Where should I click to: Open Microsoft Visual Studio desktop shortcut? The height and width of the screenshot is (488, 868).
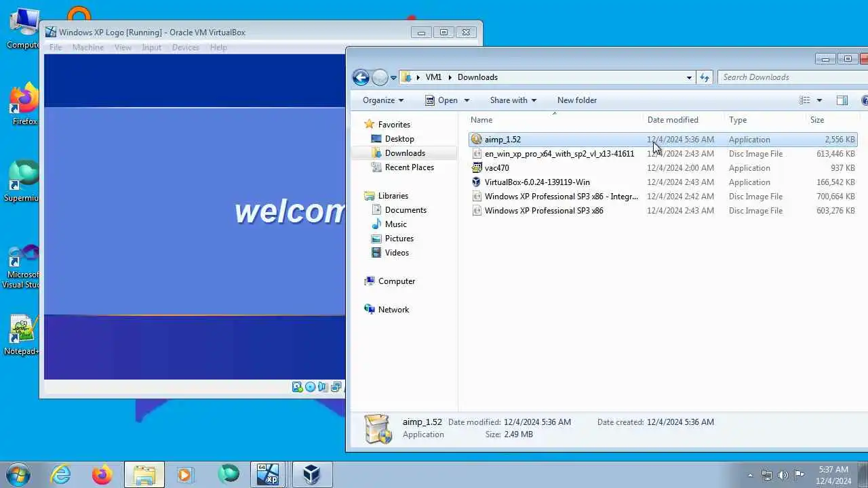[x=22, y=267]
